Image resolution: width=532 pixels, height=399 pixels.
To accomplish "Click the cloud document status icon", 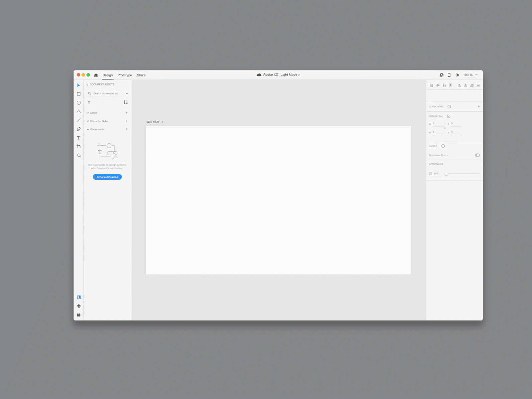I will [x=259, y=75].
